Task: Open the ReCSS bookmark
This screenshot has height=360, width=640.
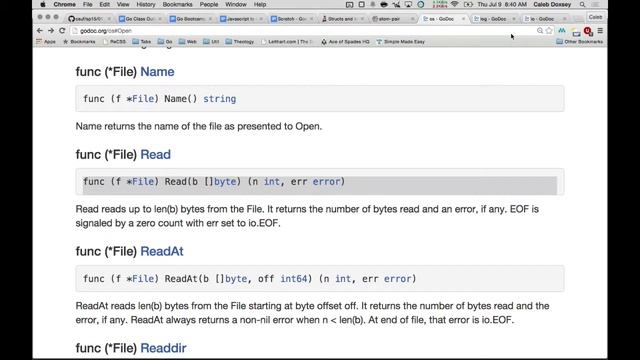Action: coord(115,42)
